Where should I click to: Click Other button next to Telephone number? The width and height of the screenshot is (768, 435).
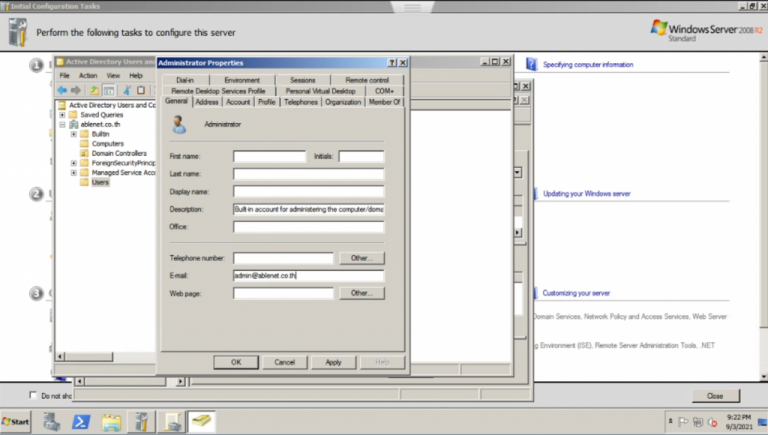pos(362,258)
